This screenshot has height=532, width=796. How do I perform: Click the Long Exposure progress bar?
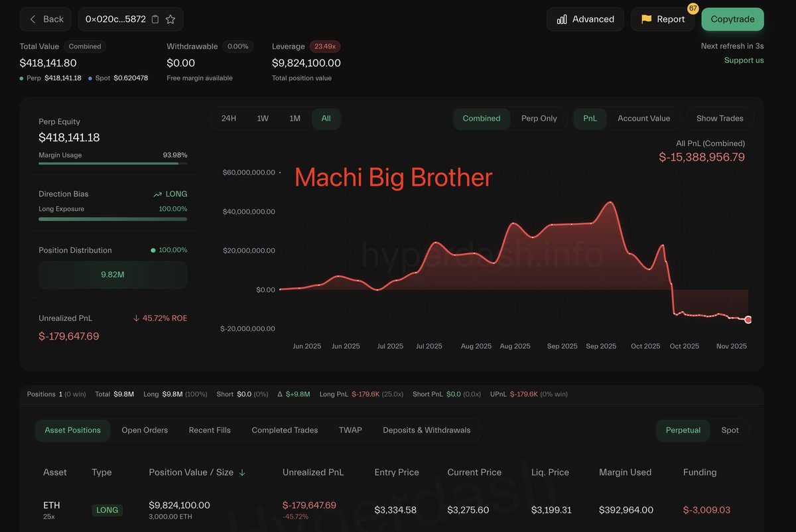pos(113,218)
